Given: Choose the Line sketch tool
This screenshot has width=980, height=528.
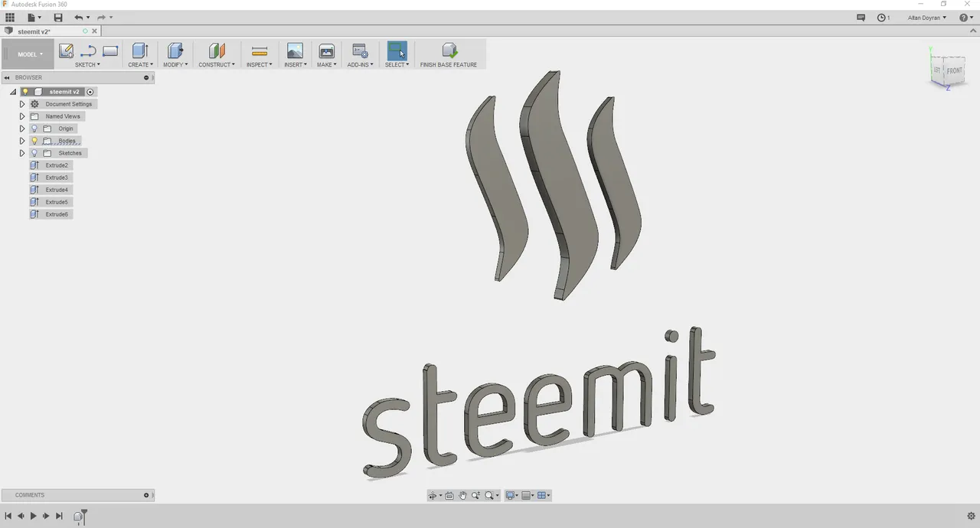Looking at the screenshot, I should pos(88,51).
